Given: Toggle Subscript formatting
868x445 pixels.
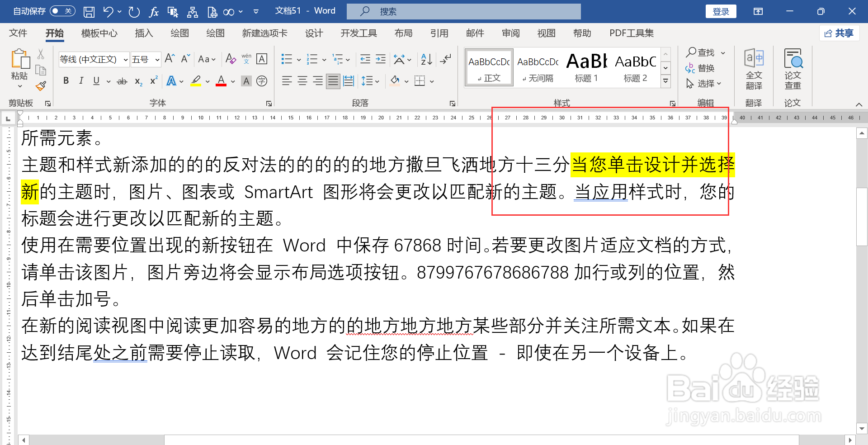Looking at the screenshot, I should [x=138, y=81].
